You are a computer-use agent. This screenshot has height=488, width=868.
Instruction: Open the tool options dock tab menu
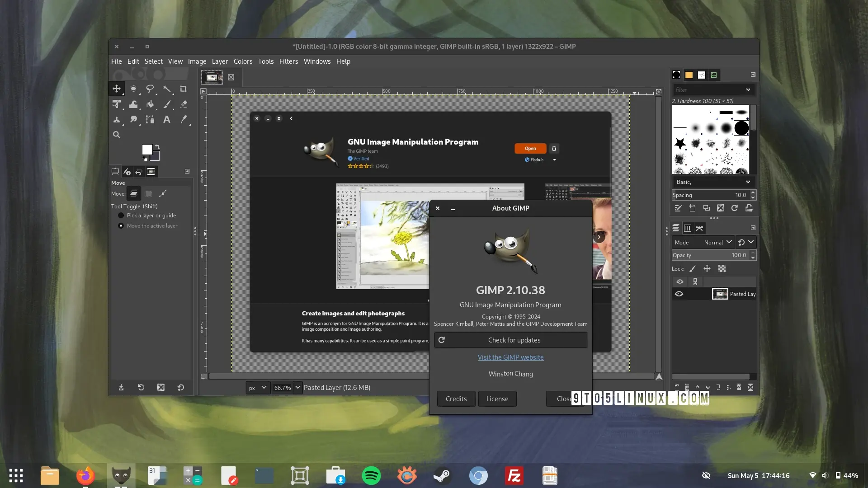coord(187,171)
